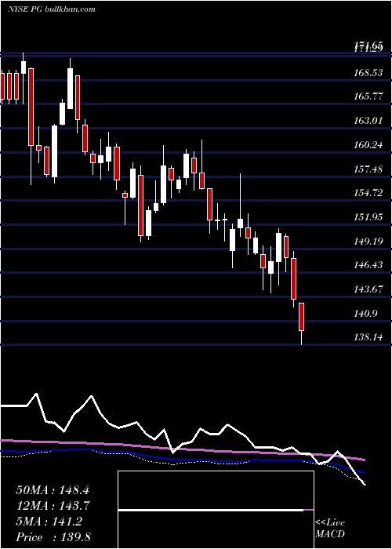The height and width of the screenshot is (549, 392).
Task: Click the 140.9 price axis label
Action: [x=366, y=314]
